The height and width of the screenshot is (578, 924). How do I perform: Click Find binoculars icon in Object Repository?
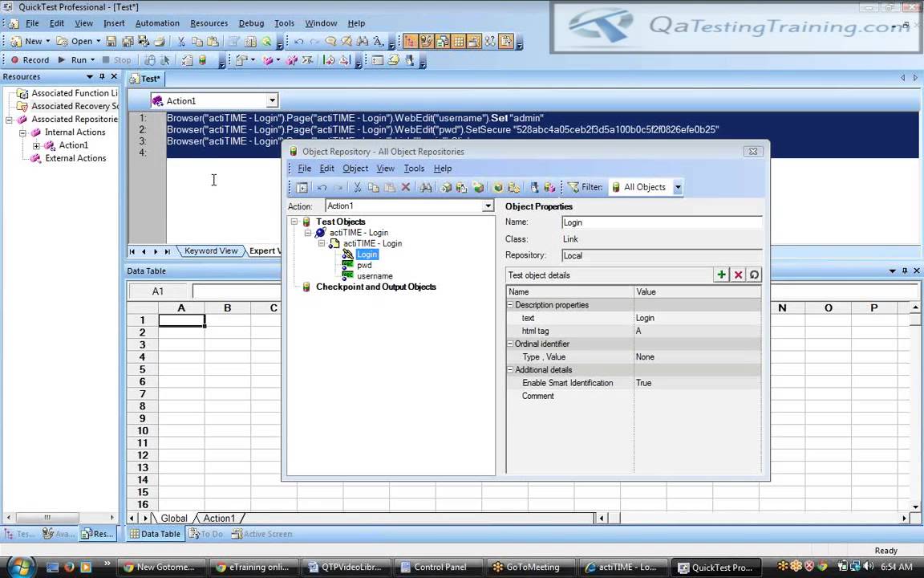[x=425, y=188]
